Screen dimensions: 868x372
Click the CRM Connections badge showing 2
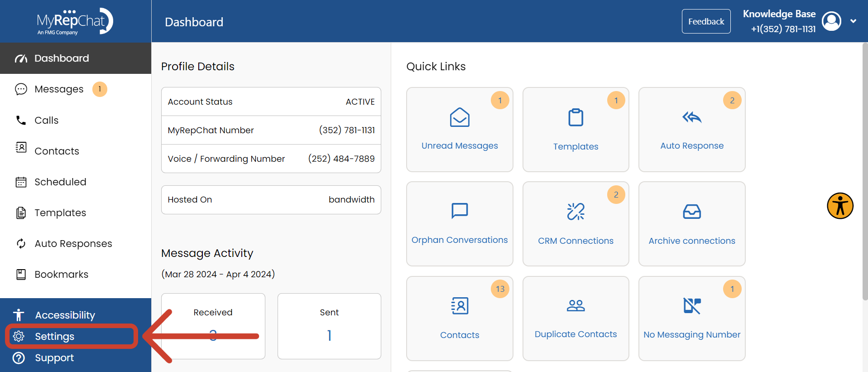tap(616, 195)
